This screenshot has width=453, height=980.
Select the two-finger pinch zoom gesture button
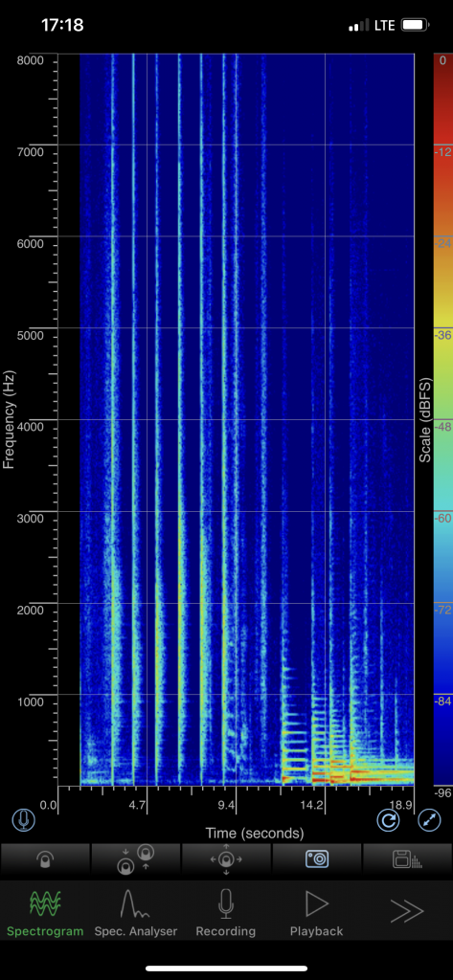click(136, 859)
